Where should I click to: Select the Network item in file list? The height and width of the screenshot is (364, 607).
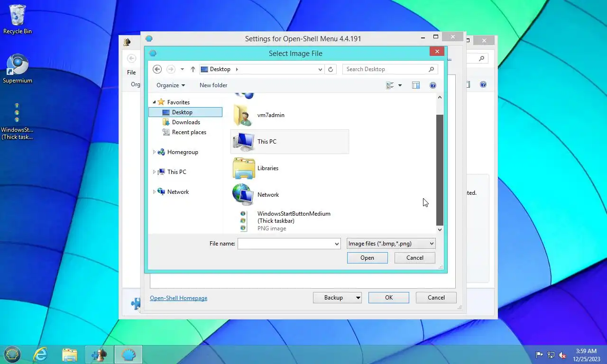290,195
